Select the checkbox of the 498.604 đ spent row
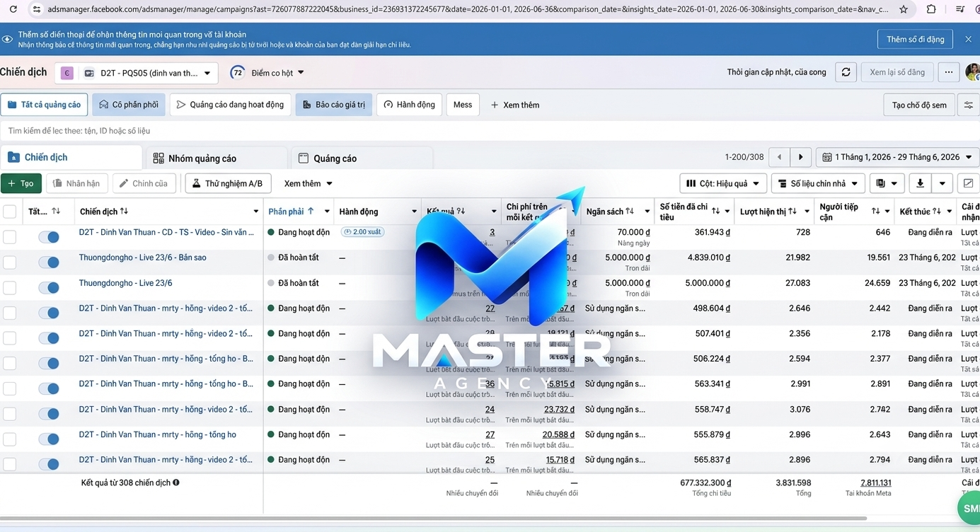Image resolution: width=980 pixels, height=532 pixels. click(10, 313)
